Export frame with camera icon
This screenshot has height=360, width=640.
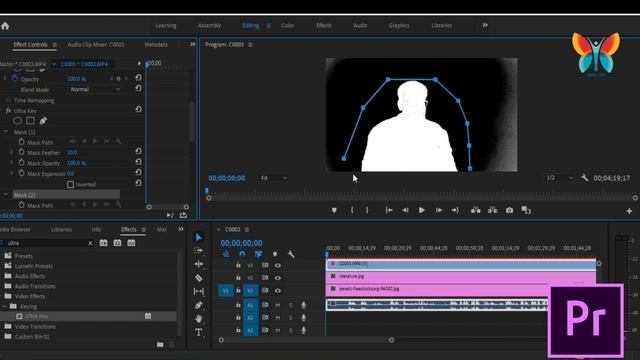(509, 210)
